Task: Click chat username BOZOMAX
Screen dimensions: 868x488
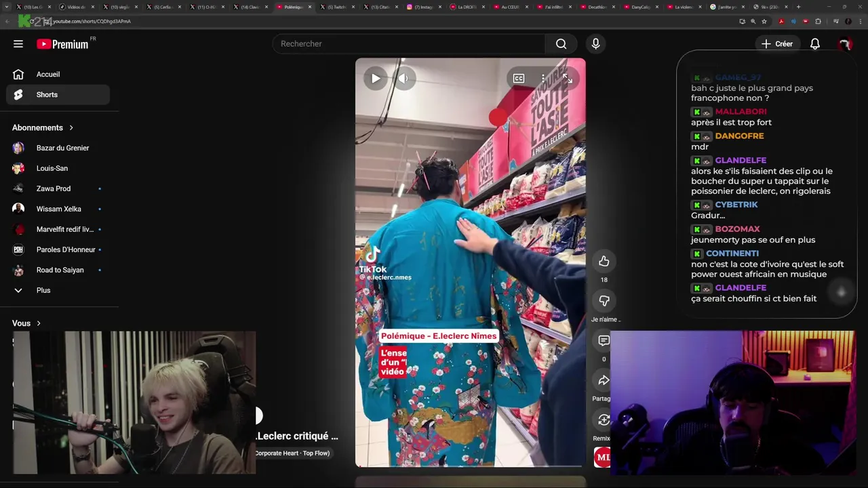Action: tap(737, 229)
